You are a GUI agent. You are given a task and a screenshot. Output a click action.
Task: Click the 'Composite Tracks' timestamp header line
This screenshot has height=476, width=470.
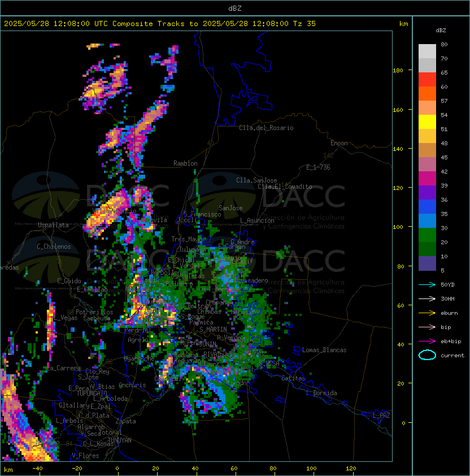(160, 24)
